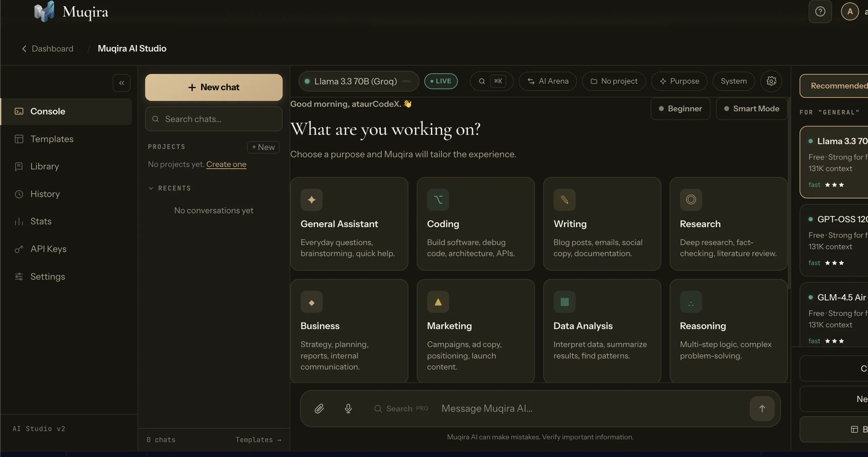The height and width of the screenshot is (457, 868).
Task: Open the Purpose selector
Action: click(679, 81)
